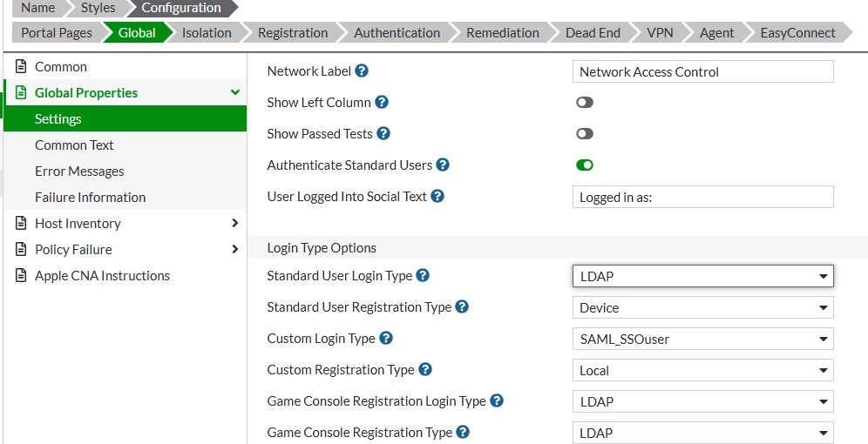The width and height of the screenshot is (868, 444).
Task: Open the Standard User Login Type dropdown
Action: click(x=703, y=276)
